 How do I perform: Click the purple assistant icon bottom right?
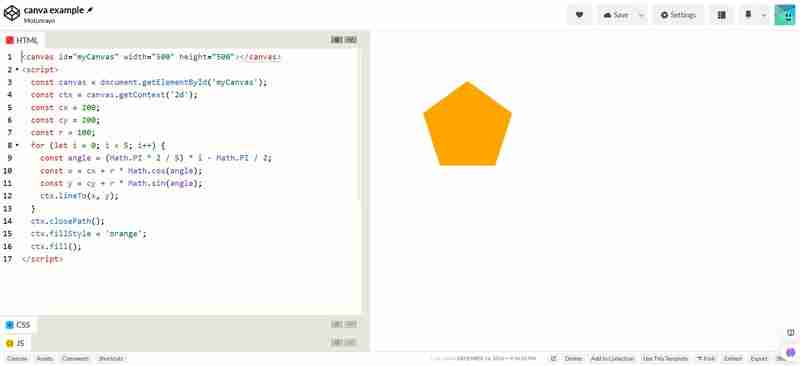point(791,352)
